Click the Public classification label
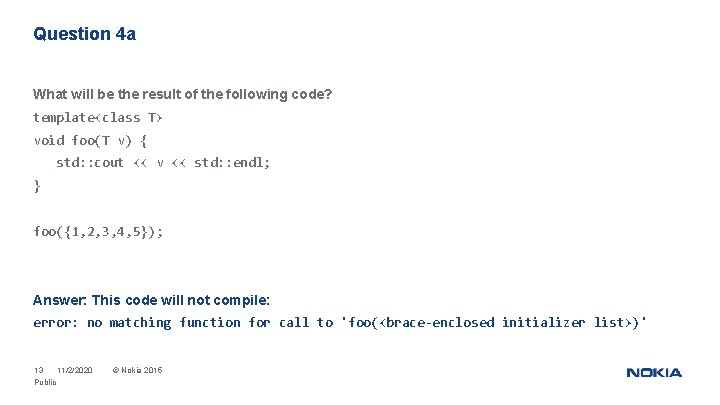This screenshot has width=720, height=405. coord(45,382)
